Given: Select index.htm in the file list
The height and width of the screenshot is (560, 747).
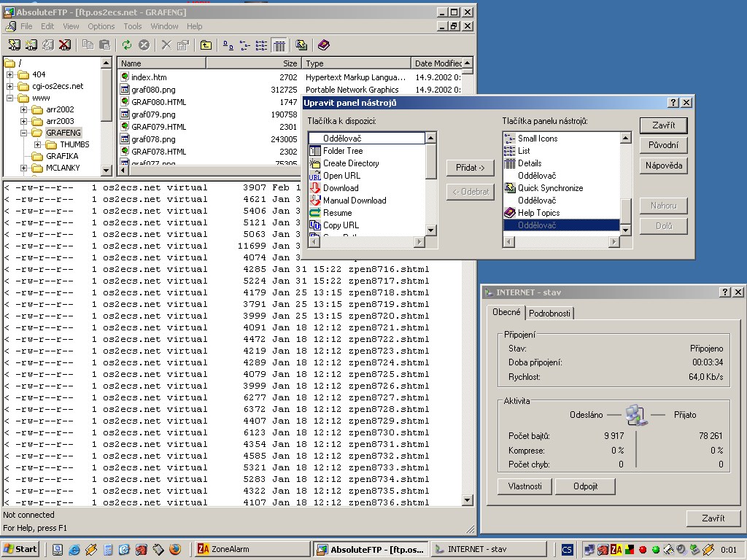Looking at the screenshot, I should [x=149, y=77].
